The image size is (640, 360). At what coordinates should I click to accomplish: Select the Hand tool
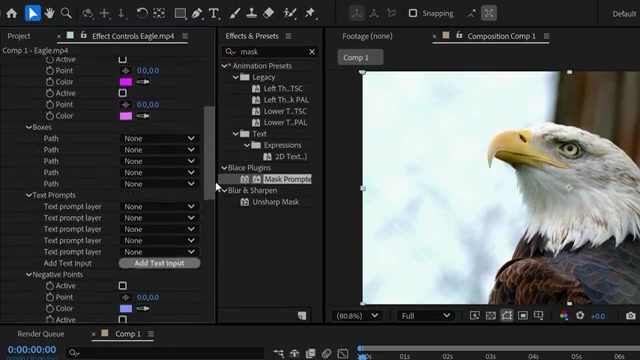[49, 13]
